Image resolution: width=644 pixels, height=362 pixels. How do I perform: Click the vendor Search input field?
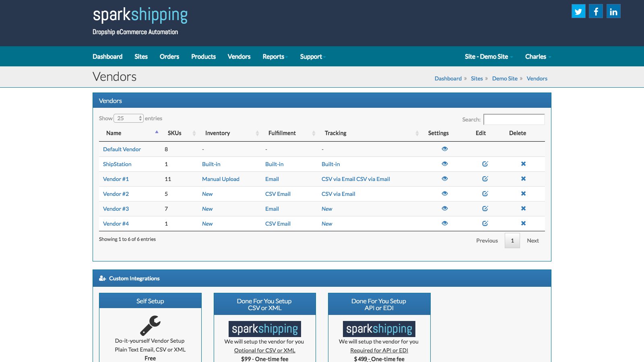pyautogui.click(x=514, y=119)
